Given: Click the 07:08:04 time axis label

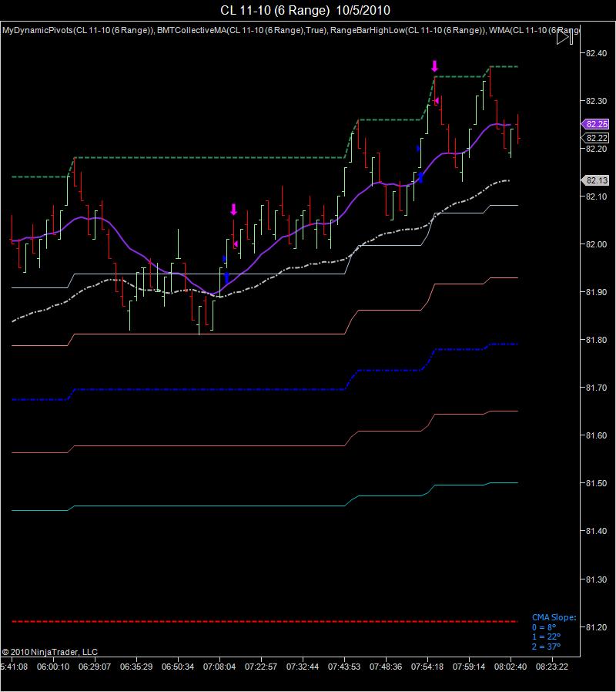Looking at the screenshot, I should pos(219,667).
